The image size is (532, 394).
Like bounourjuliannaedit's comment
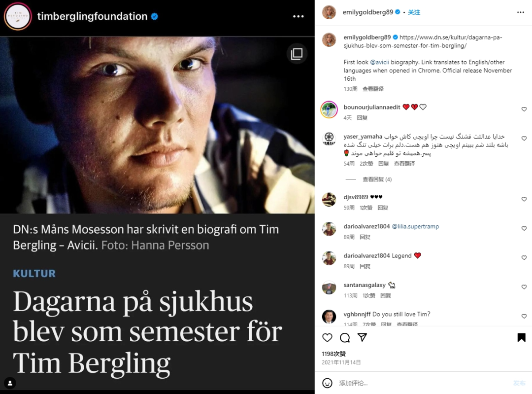pyautogui.click(x=524, y=109)
